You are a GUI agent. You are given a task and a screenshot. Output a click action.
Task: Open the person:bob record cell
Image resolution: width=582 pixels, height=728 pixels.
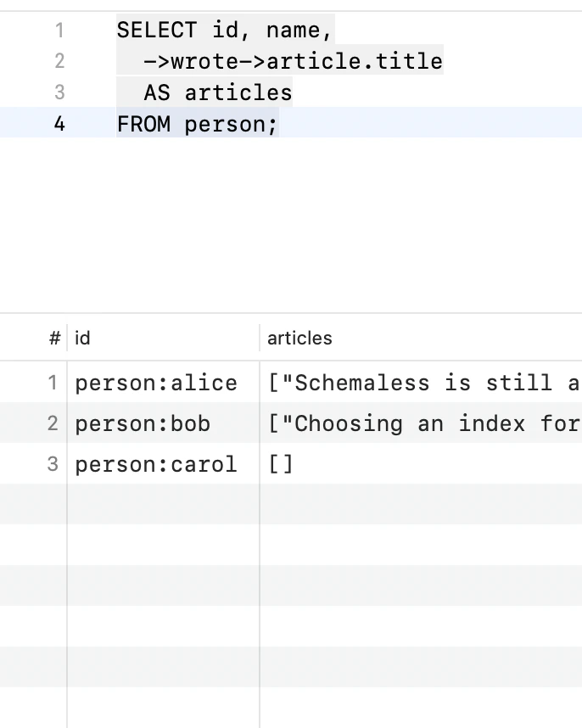[143, 423]
